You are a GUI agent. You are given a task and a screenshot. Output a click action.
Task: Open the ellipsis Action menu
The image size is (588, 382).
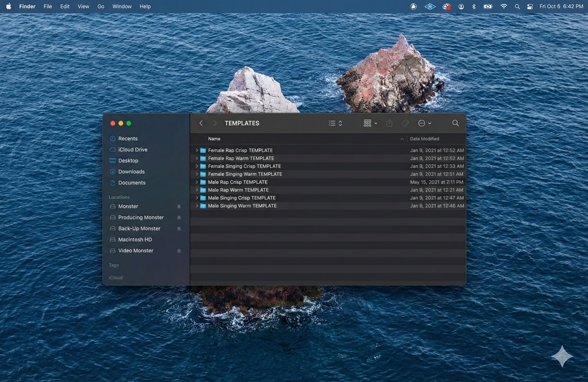coord(424,123)
